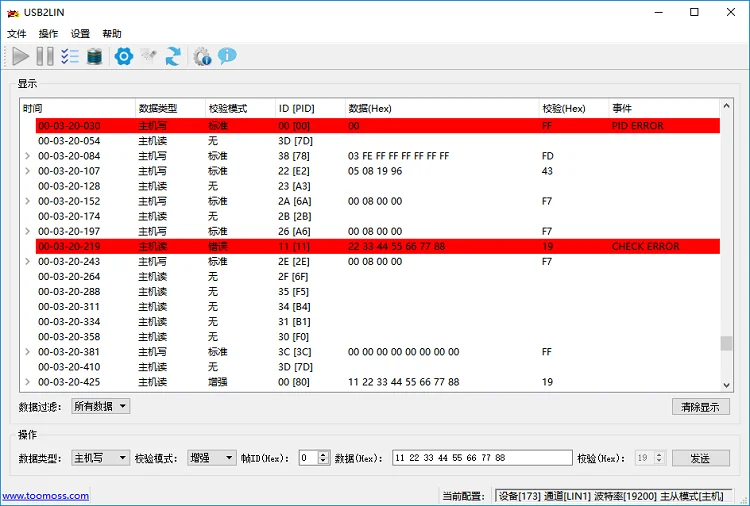
Task: Select row 00-03-20-264
Action: coord(378,276)
